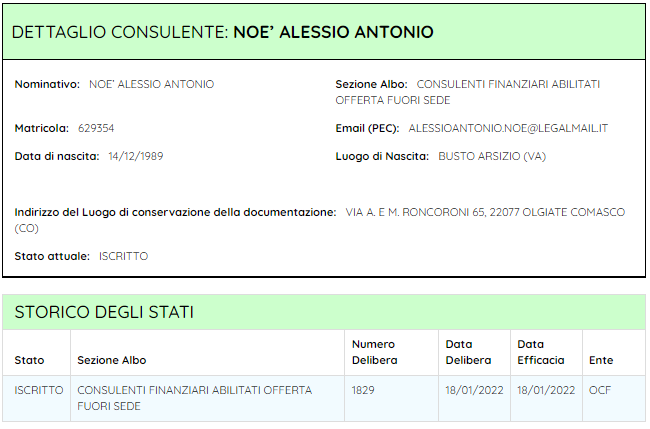Screen dimensions: 650x429
Task: Click the PEC email address ALESSIOANTONIO.NOE@LEGALMAIL.IT
Action: click(x=508, y=128)
